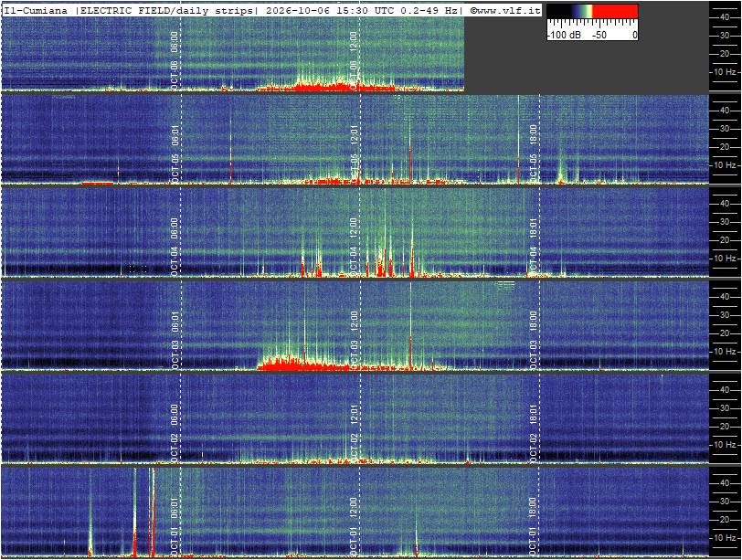Click the -100 dB label on color legend
Image resolution: width=742 pixels, height=560 pixels.
565,35
